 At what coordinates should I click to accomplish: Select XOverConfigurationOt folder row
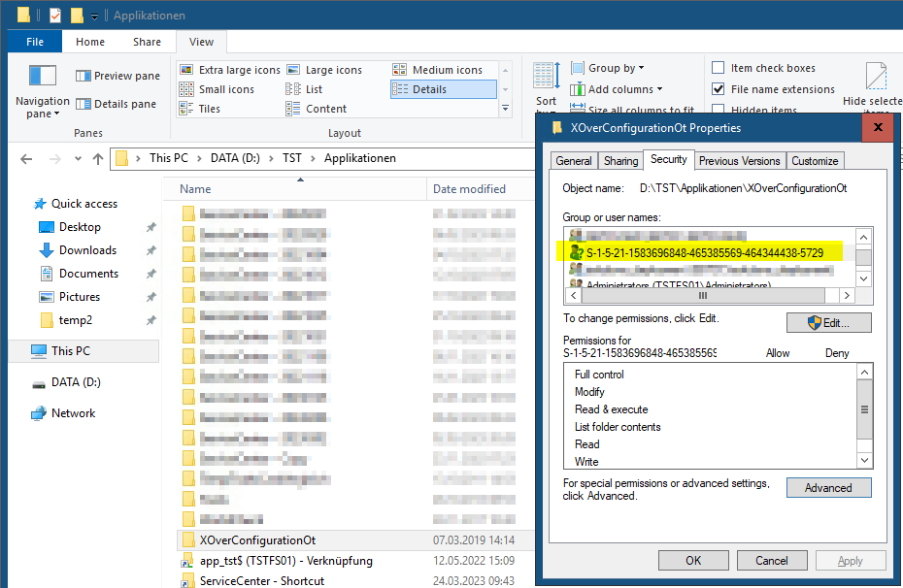355,540
